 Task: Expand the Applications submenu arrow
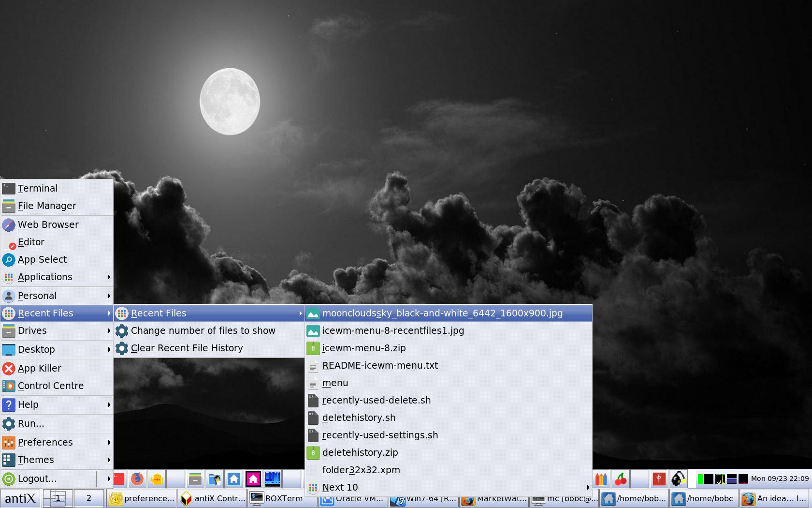tap(109, 277)
